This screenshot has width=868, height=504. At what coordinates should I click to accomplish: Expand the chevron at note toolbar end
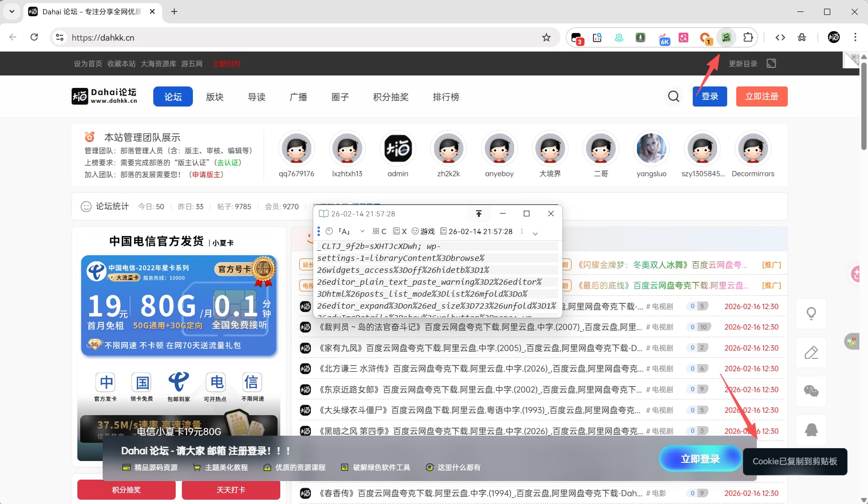point(535,234)
